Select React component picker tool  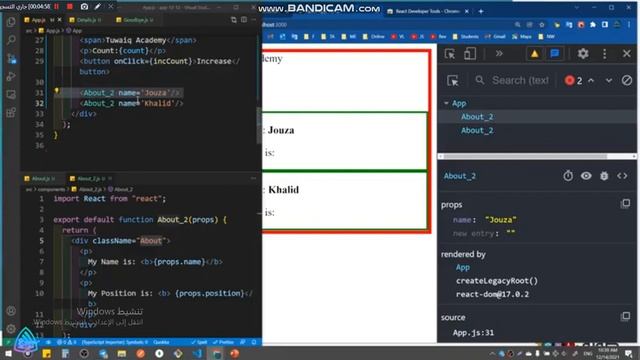coord(452,80)
